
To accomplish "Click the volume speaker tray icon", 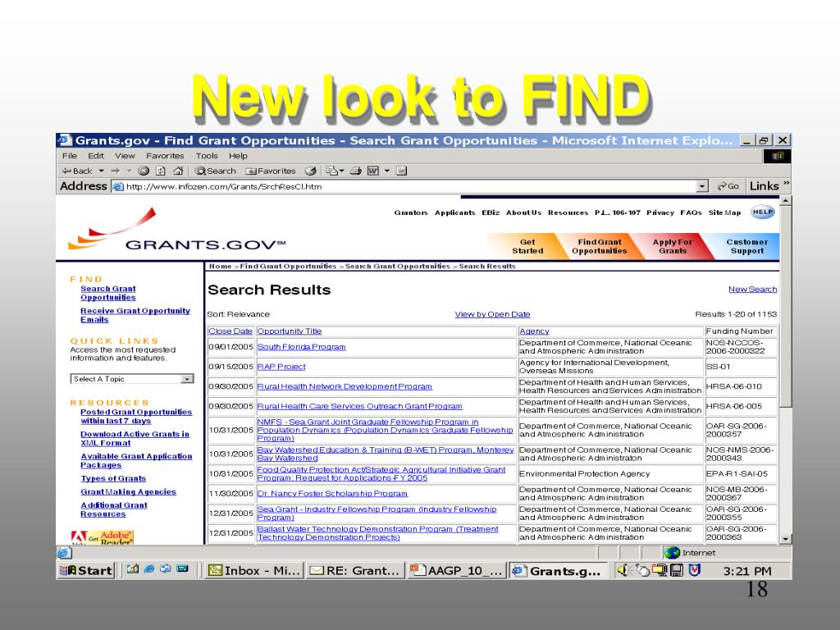I will pyautogui.click(x=623, y=571).
